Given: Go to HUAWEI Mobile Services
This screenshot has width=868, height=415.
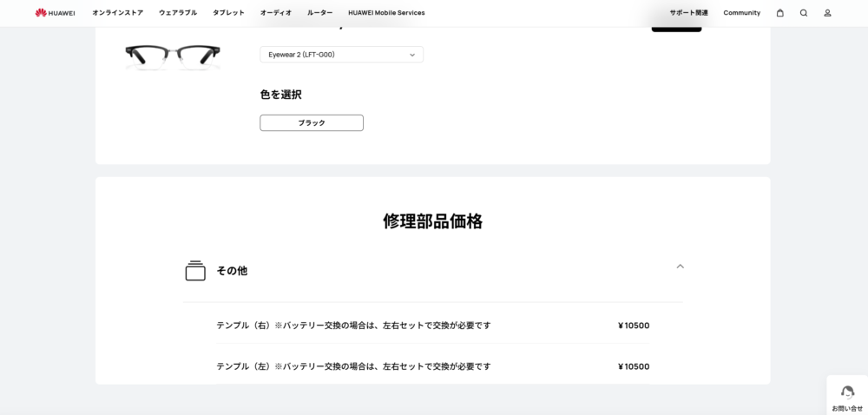Looking at the screenshot, I should click(386, 13).
